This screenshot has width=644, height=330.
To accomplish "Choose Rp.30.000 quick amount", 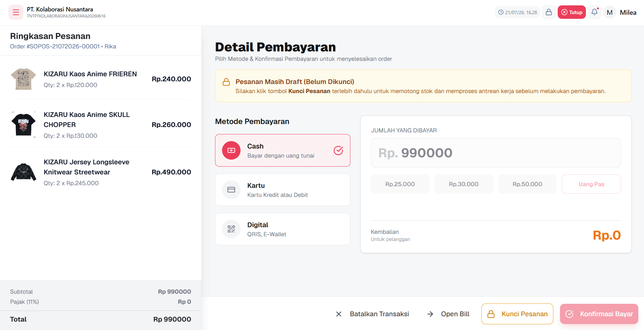I will (464, 184).
